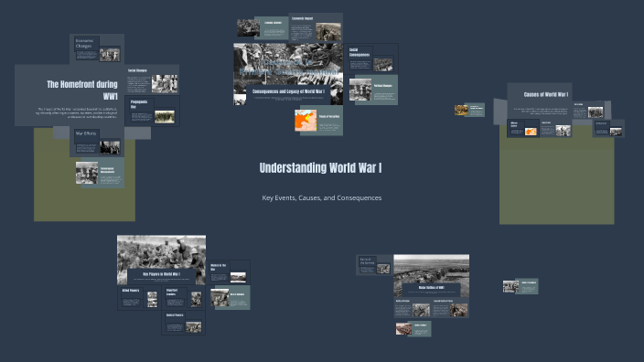
Task: Open the 'Central Powers' subtopic card
Action: coord(183,323)
